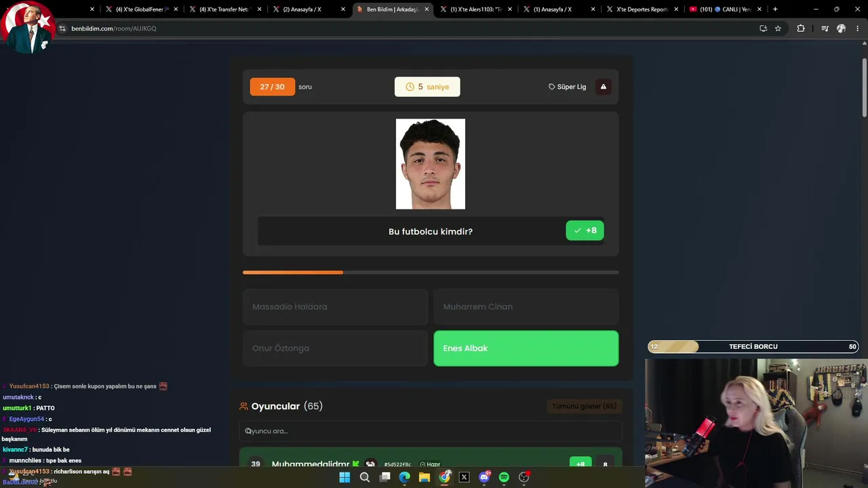Open the X app from the taskbar
Screen dimensions: 868x488
[x=465, y=477]
